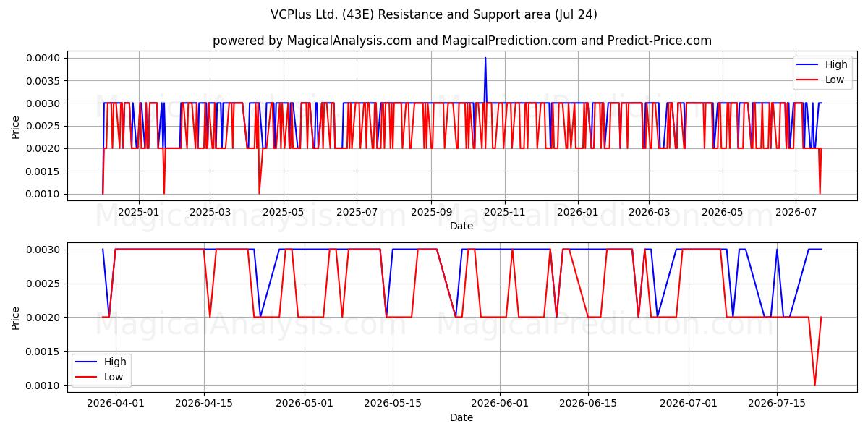Click the 2025-01 tick on top axis
The width and height of the screenshot is (868, 434).
138,212
